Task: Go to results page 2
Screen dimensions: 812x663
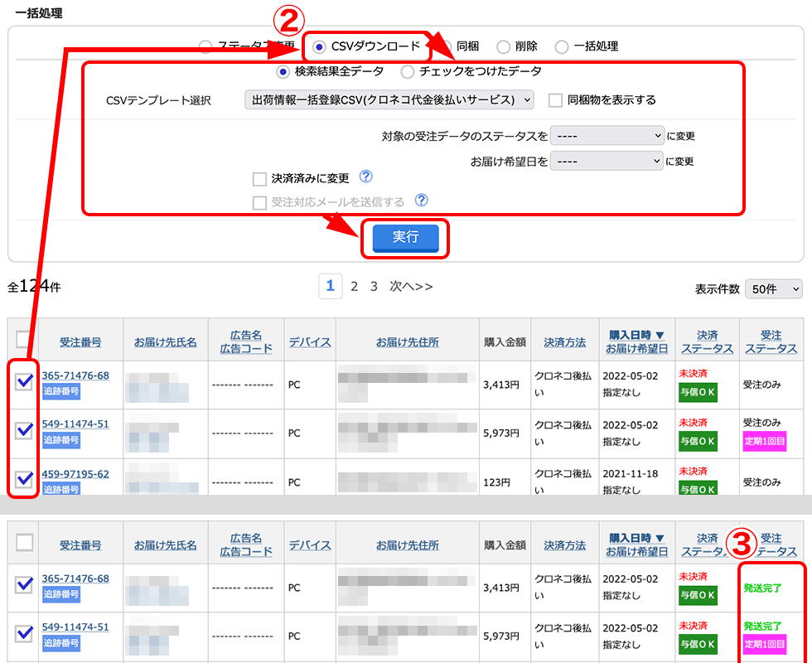Action: pyautogui.click(x=355, y=287)
